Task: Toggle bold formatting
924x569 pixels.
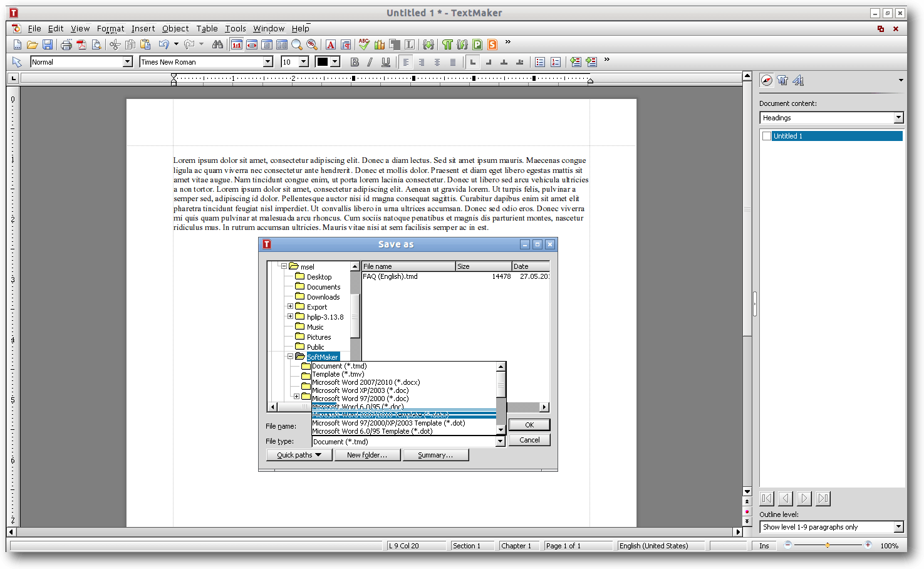Action: click(x=355, y=62)
